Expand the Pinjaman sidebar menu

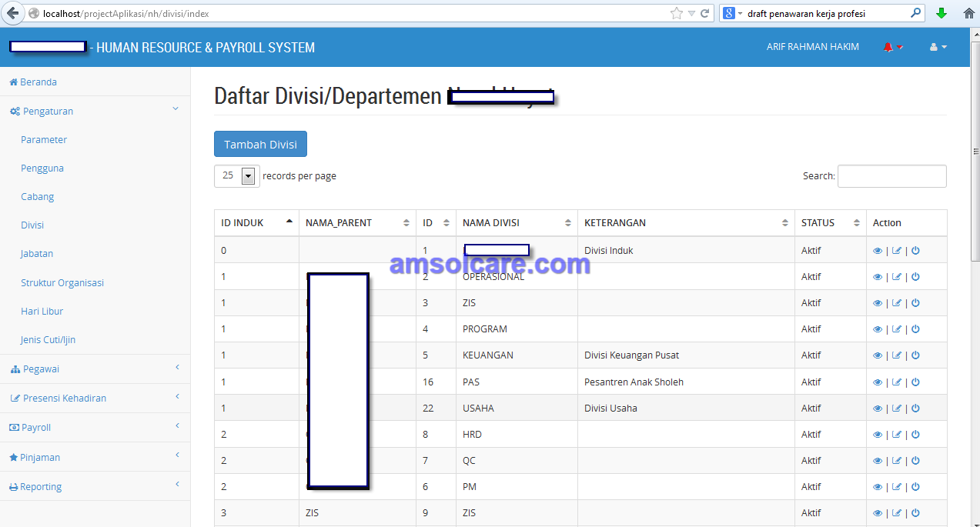[95, 457]
